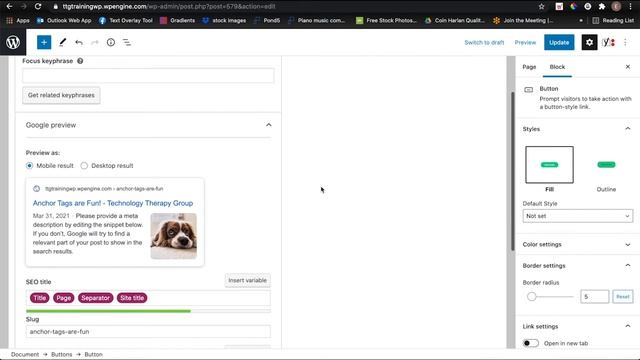Click the WordPress logo icon
Image resolution: width=640 pixels, height=360 pixels.
tap(13, 42)
